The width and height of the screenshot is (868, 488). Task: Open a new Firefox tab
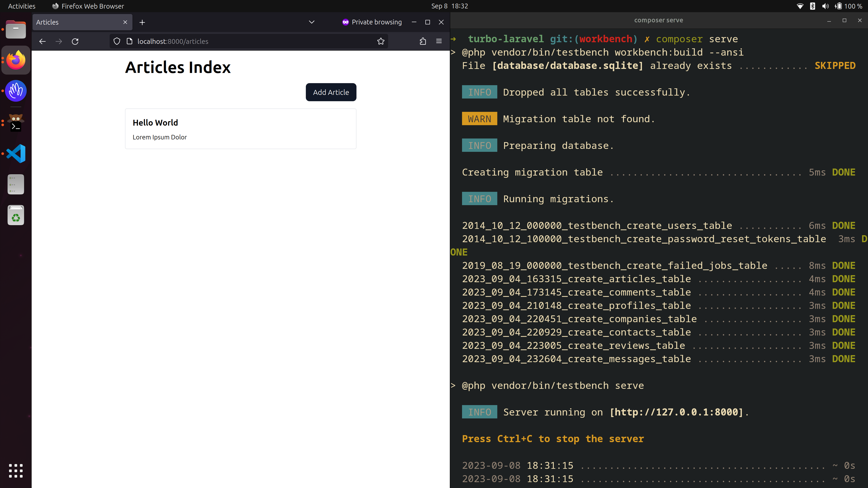[x=142, y=22]
